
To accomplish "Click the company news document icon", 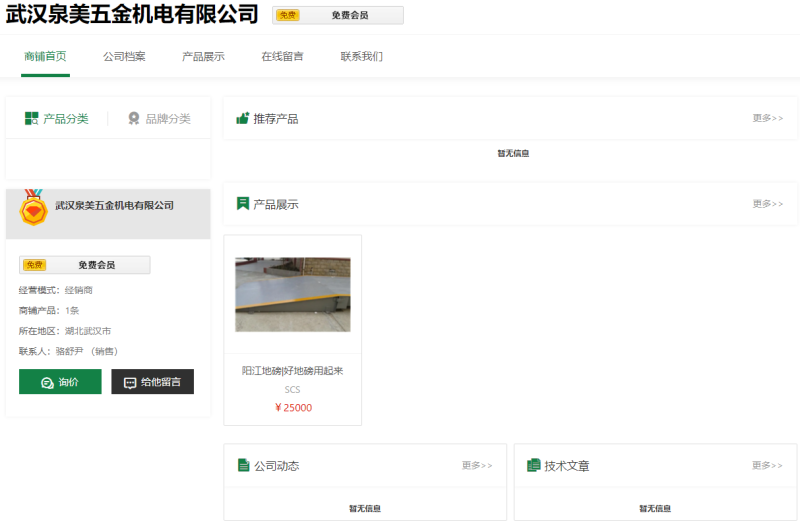I will pyautogui.click(x=243, y=466).
